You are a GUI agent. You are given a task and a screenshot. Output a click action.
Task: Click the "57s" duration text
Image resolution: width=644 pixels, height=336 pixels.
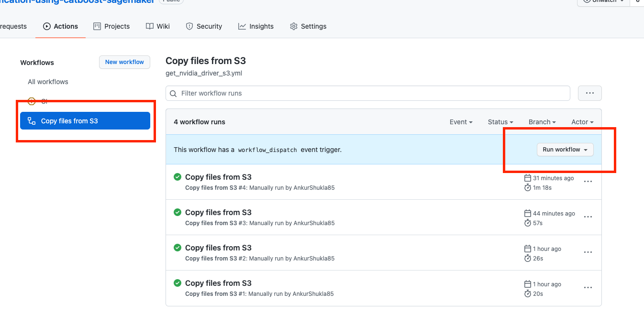pyautogui.click(x=538, y=223)
